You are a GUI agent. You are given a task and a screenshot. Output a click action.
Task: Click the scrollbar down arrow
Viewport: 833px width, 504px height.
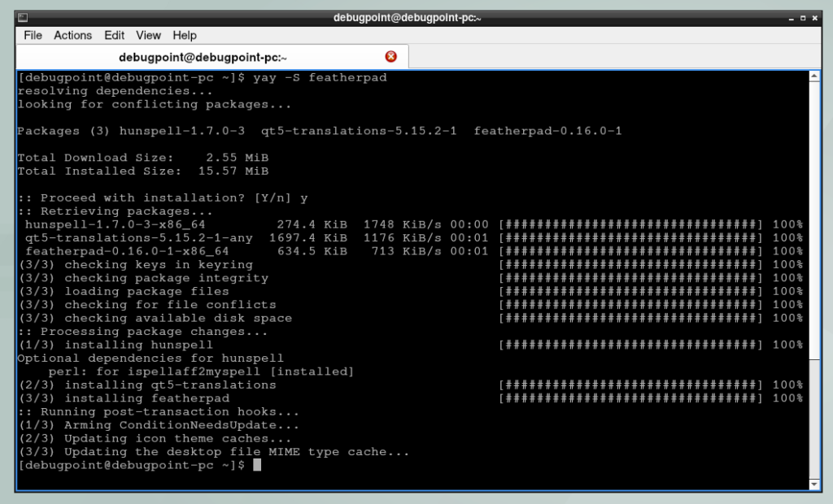pos(814,484)
